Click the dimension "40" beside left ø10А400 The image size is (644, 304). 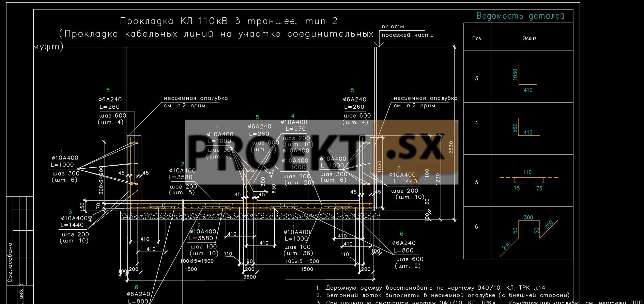click(90, 218)
